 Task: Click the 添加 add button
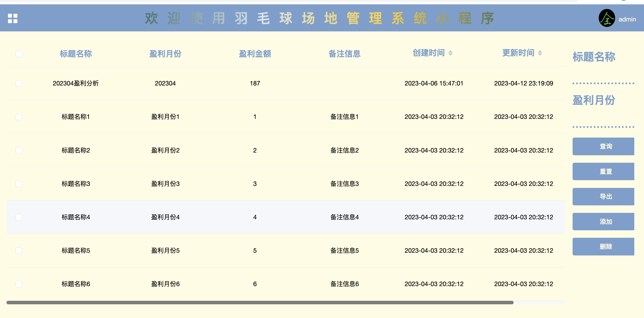603,221
